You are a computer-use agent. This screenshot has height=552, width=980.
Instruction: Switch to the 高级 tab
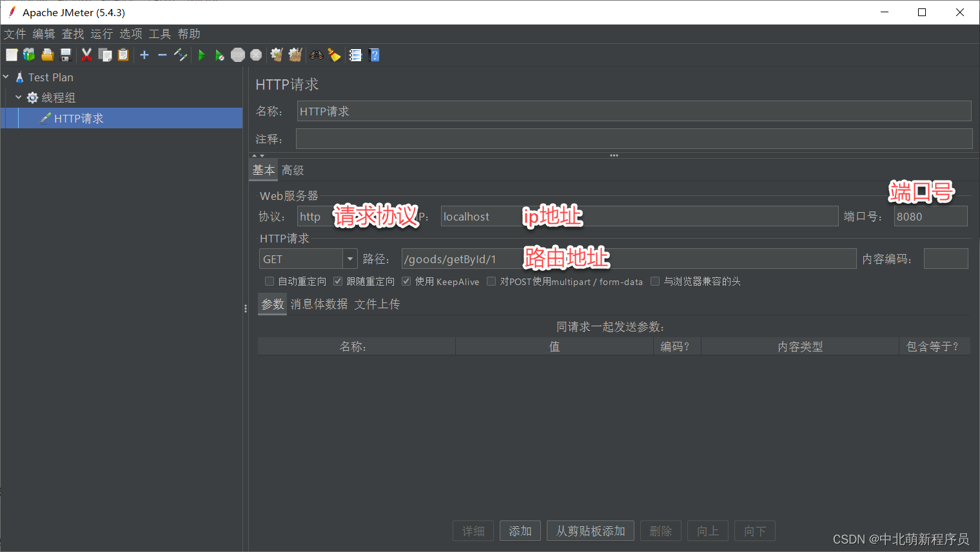(293, 170)
